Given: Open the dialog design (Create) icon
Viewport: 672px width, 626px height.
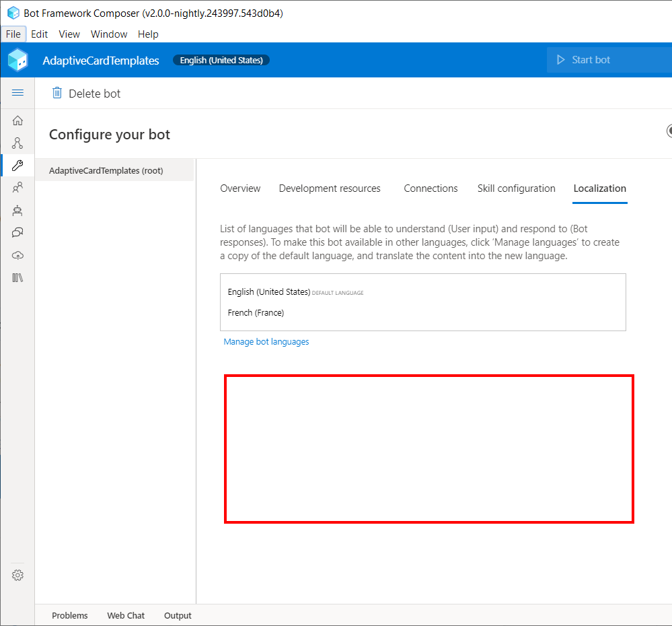Looking at the screenshot, I should pos(17,143).
